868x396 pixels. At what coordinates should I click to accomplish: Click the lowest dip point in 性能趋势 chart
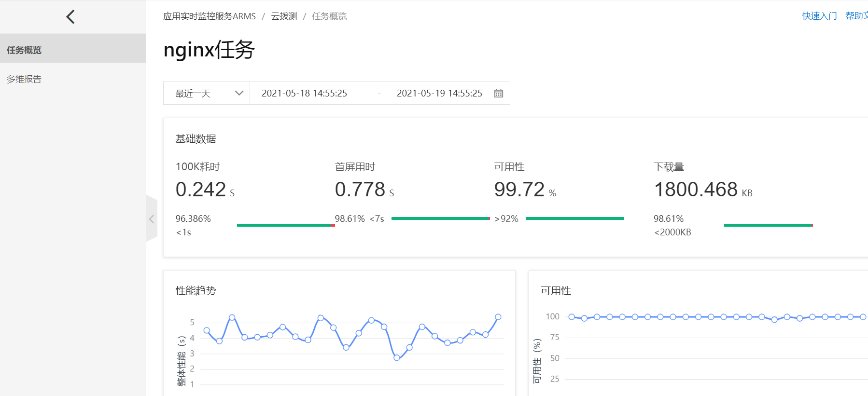pos(396,358)
